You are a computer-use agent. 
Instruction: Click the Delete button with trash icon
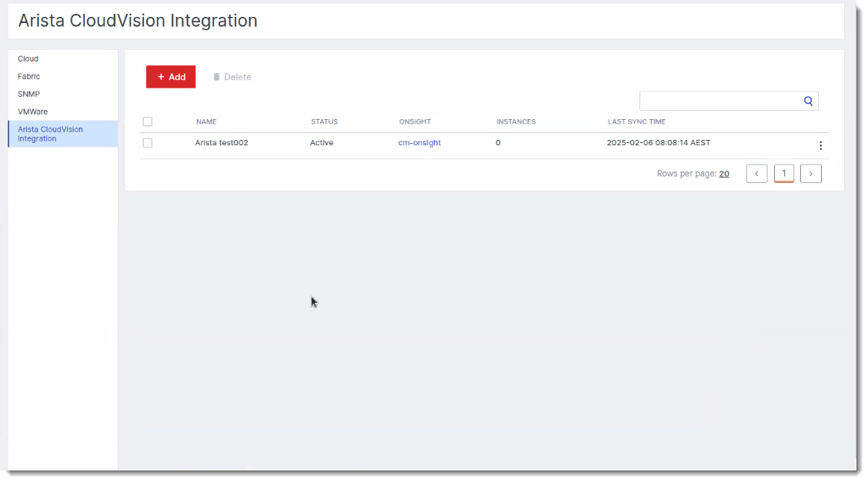[232, 77]
